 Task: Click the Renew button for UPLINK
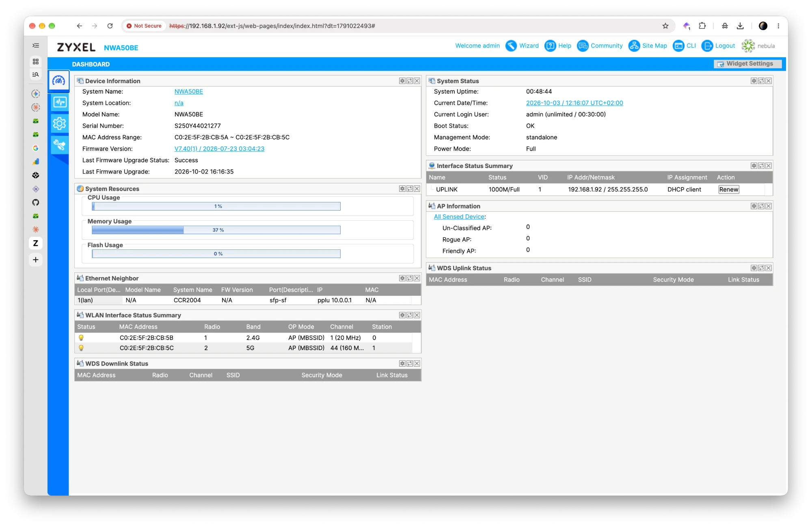(x=728, y=189)
